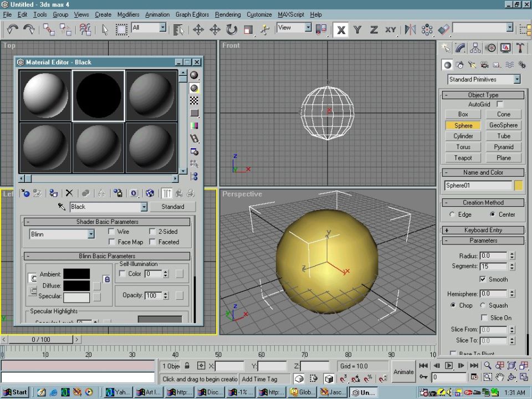Click the Windows Start button
Screen dimensions: 532x399
pos(15,392)
